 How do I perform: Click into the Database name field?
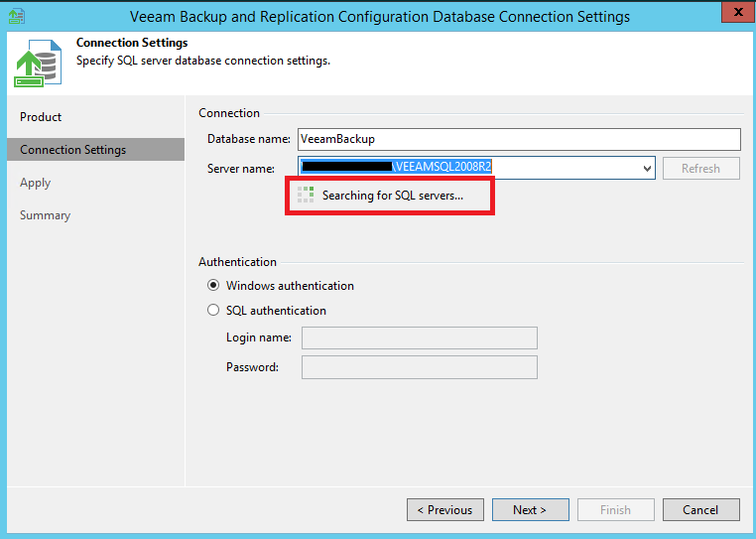tap(519, 139)
